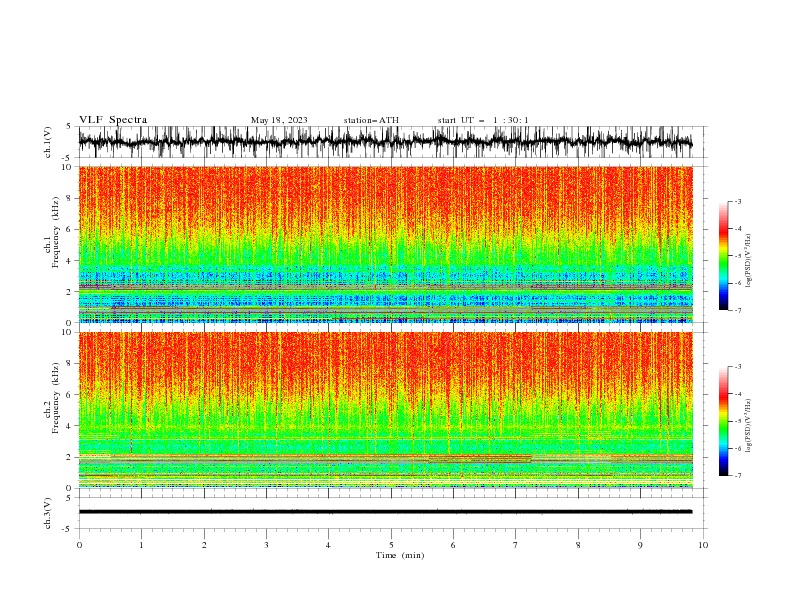Click time tick label "2" on x-axis

point(204,545)
